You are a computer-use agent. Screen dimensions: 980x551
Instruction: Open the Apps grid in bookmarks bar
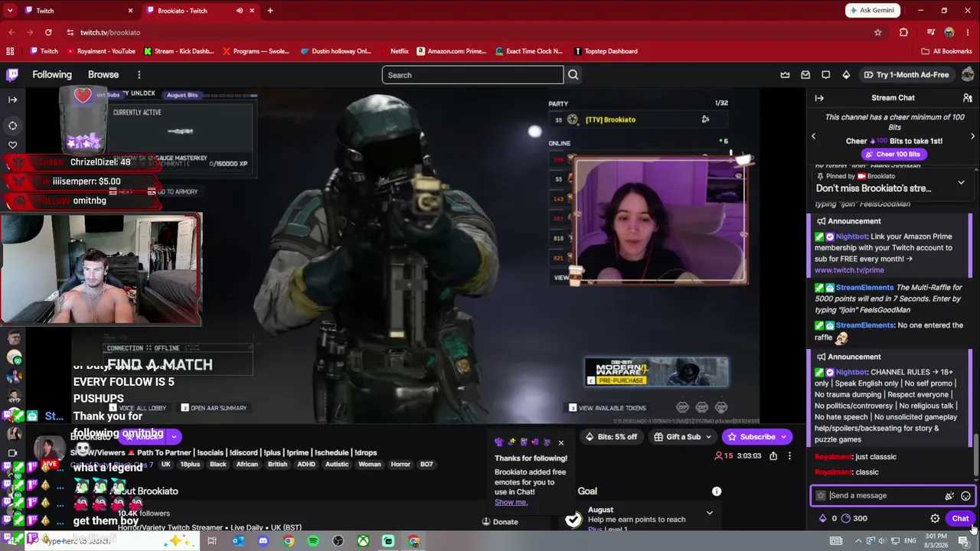[x=10, y=51]
